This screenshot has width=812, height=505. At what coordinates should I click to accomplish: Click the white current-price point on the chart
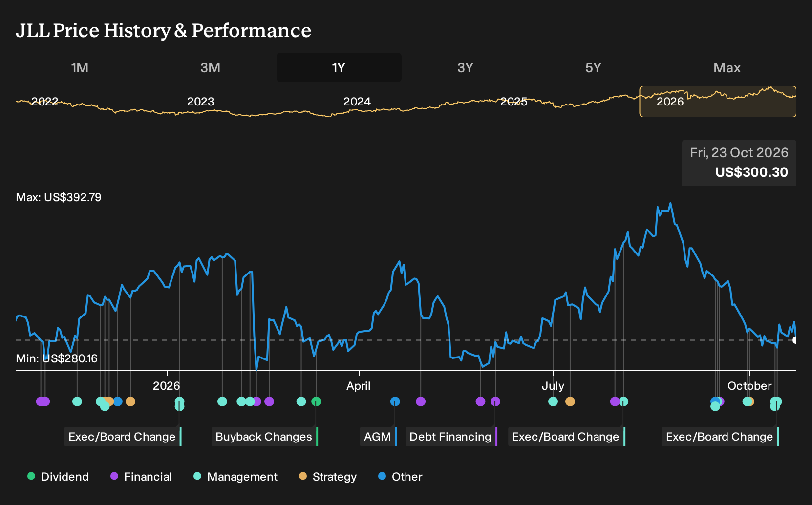(795, 340)
